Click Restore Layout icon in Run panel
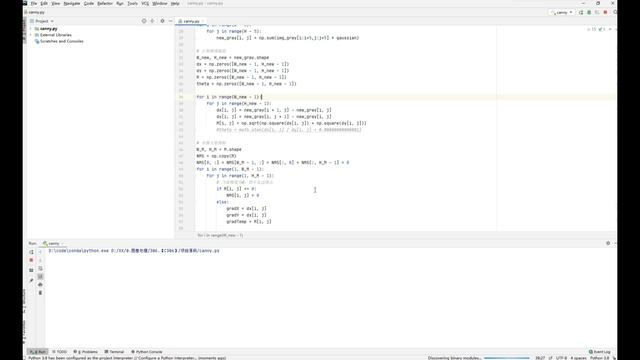This screenshot has width=640, height=360. pyautogui.click(x=31, y=270)
